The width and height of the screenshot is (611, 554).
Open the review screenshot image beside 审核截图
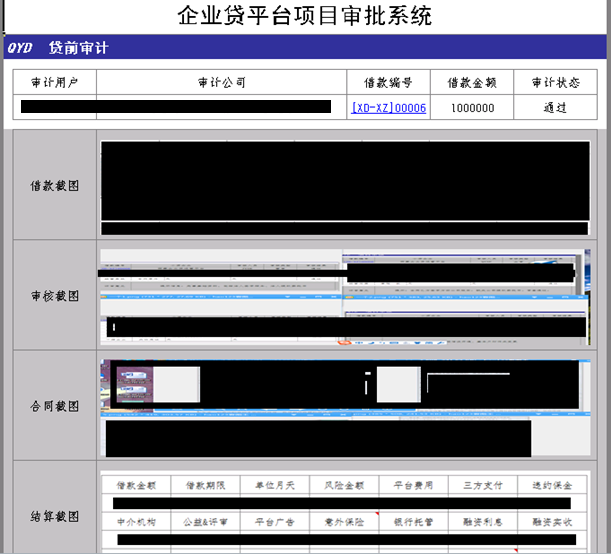[x=345, y=296]
